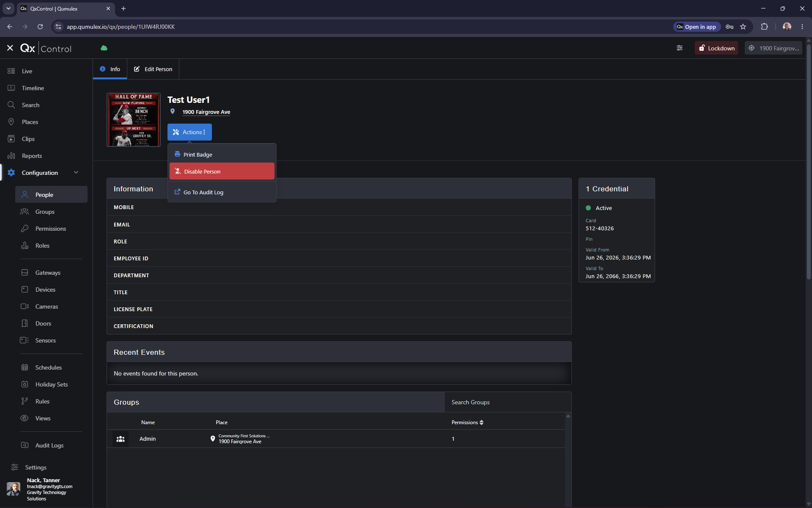Viewport: 812px width, 508px height.
Task: Click the Name column header
Action: [x=148, y=422]
